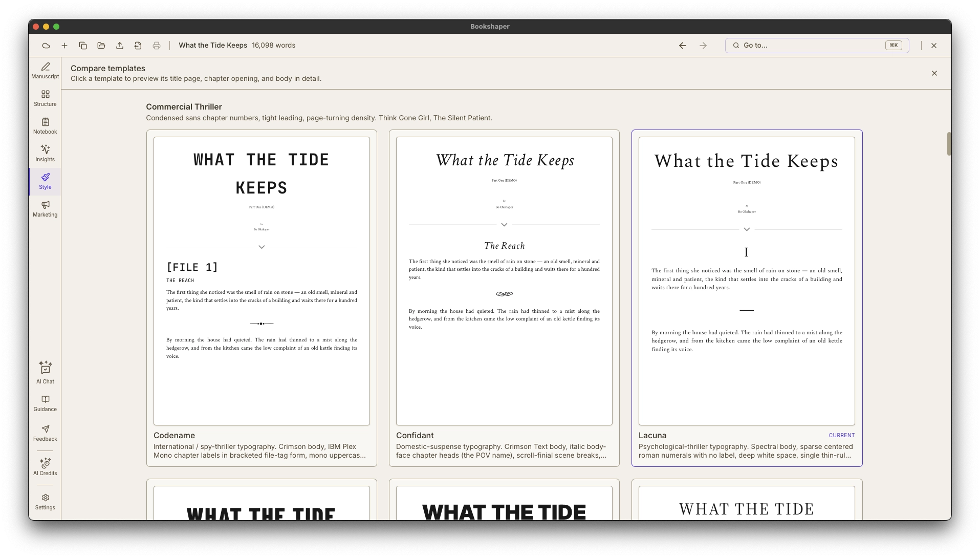Click the export document icon

pos(138,46)
